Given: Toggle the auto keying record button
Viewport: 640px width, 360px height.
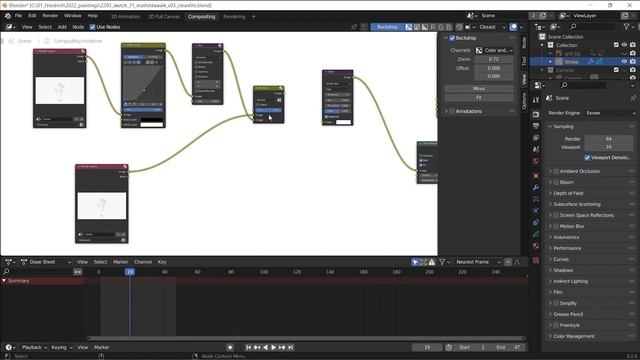Looking at the screenshot, I should click(230, 347).
